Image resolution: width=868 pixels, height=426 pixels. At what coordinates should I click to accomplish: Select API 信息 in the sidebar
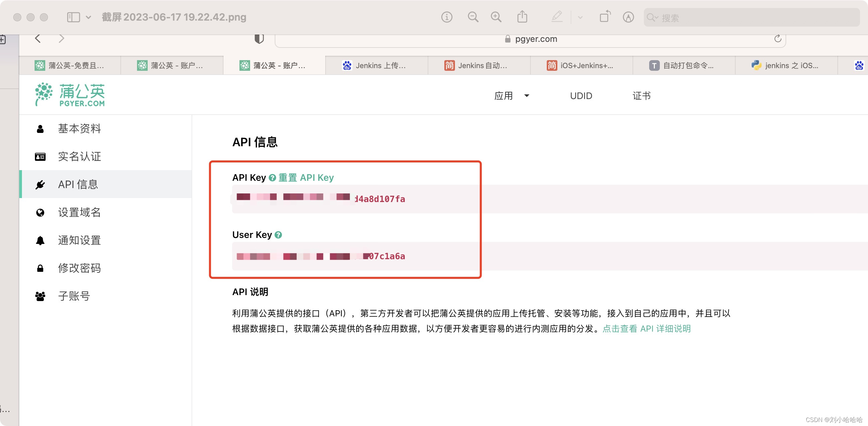pos(106,184)
